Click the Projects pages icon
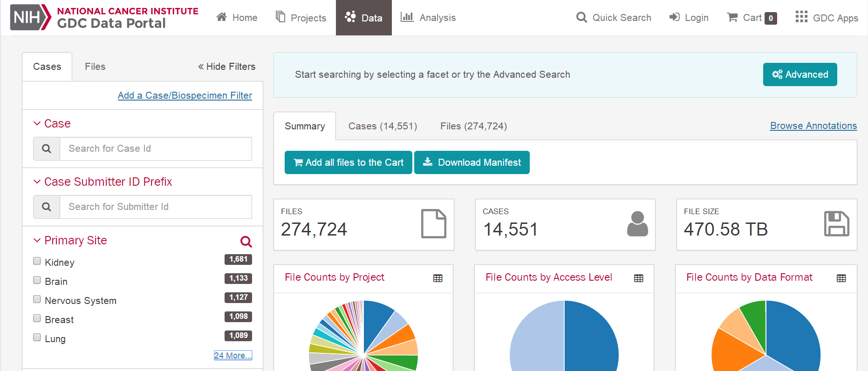This screenshot has width=868, height=371. click(x=280, y=17)
